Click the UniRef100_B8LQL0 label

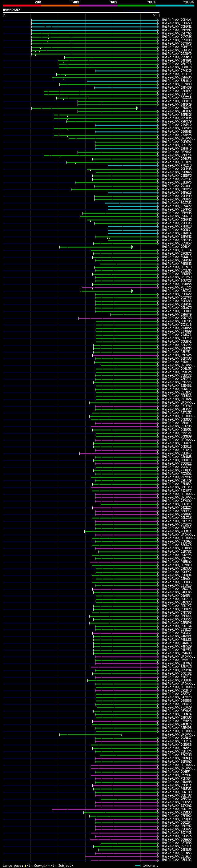[176, 81]
